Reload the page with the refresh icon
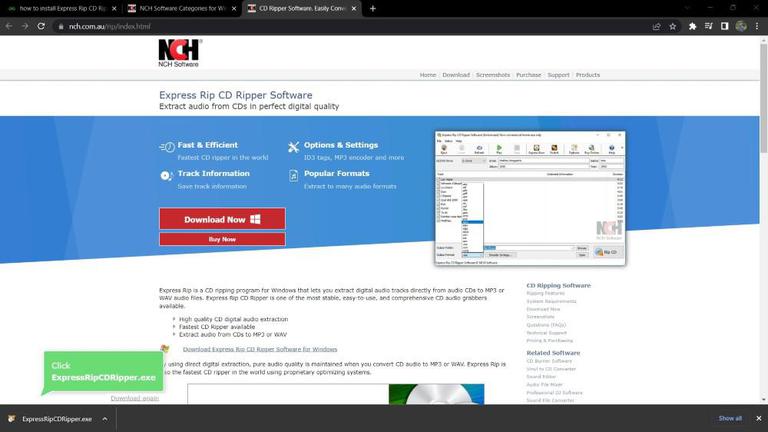The width and height of the screenshot is (768, 432). (41, 26)
